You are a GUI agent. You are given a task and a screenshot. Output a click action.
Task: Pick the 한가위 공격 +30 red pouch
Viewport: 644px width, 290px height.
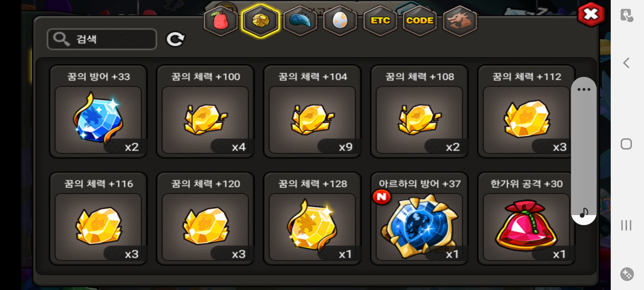coord(526,219)
